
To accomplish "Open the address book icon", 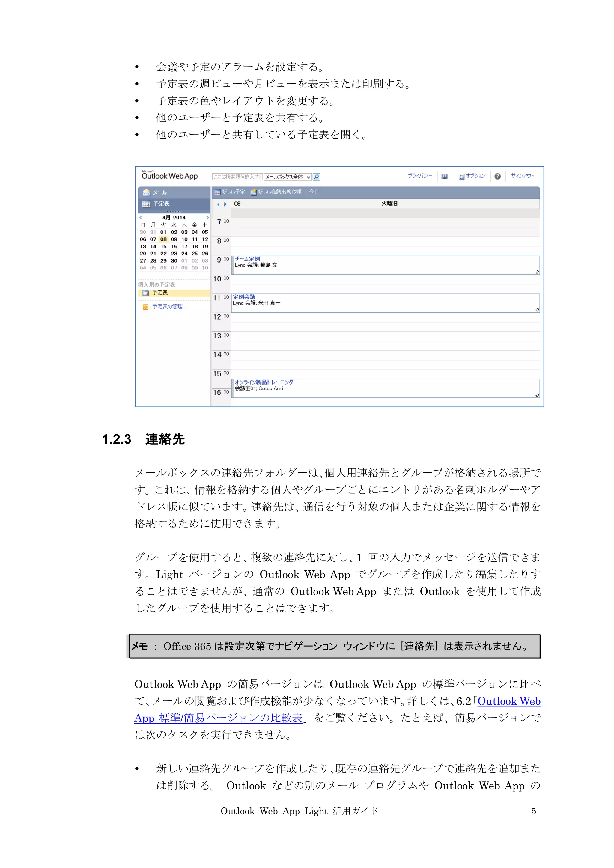I will point(445,176).
